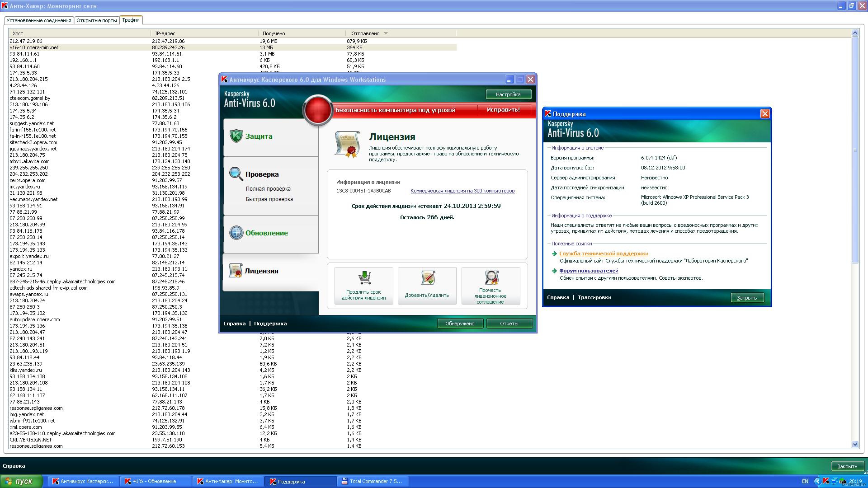Image resolution: width=868 pixels, height=488 pixels.
Task: Start Быстрая проверка scan
Action: coord(269,199)
